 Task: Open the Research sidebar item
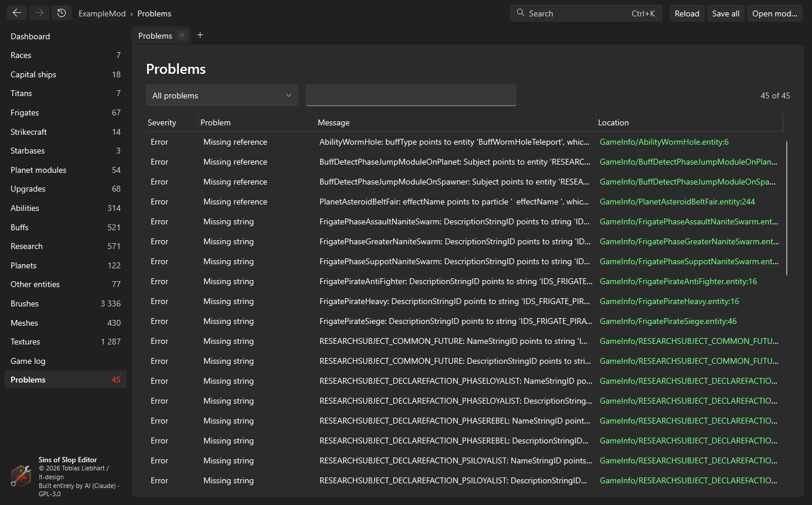click(x=66, y=246)
